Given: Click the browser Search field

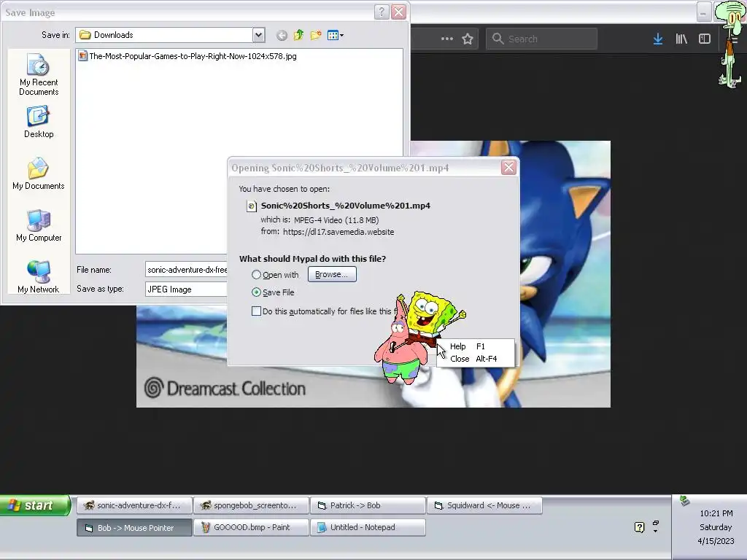Looking at the screenshot, I should click(542, 39).
